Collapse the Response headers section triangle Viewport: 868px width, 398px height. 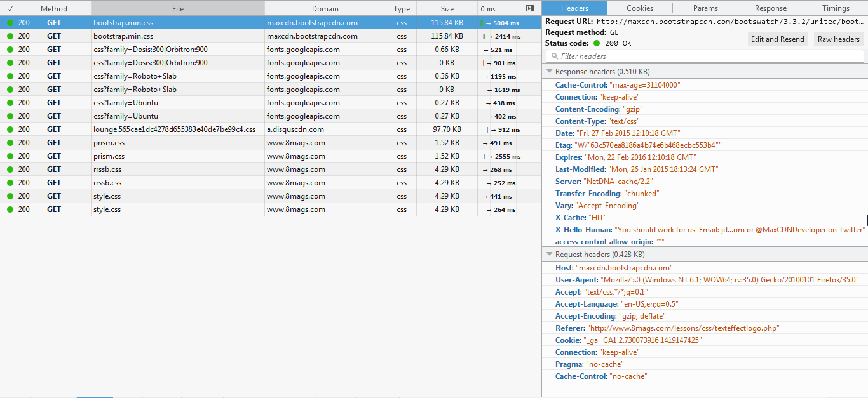click(x=550, y=72)
